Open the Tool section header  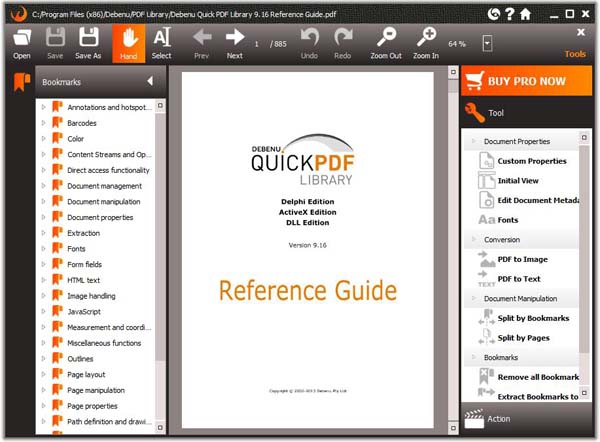(x=526, y=113)
